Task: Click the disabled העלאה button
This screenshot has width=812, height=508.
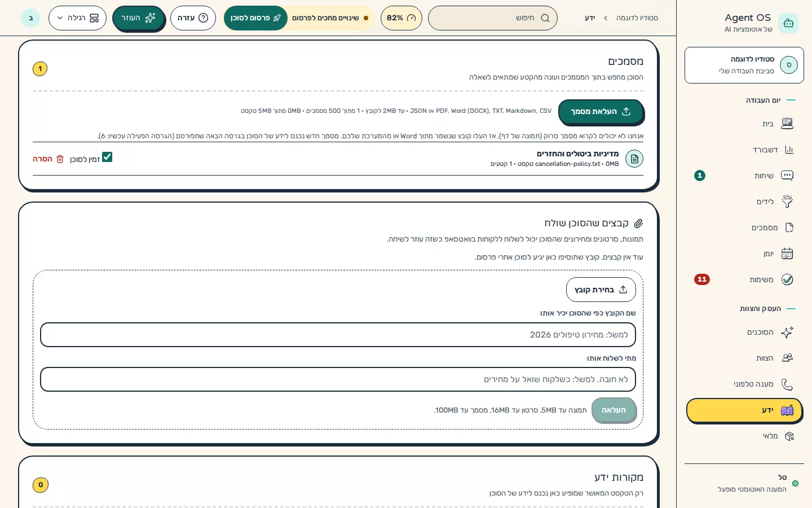Action: pos(614,410)
